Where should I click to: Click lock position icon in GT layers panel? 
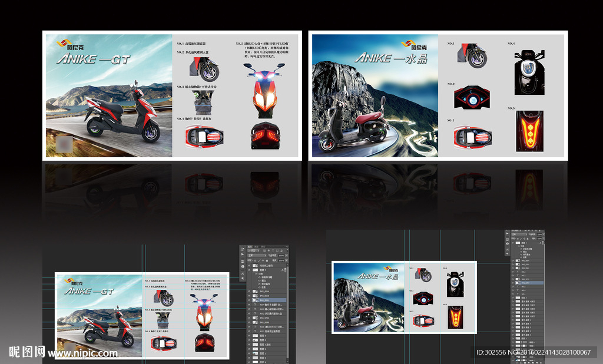coord(263,260)
